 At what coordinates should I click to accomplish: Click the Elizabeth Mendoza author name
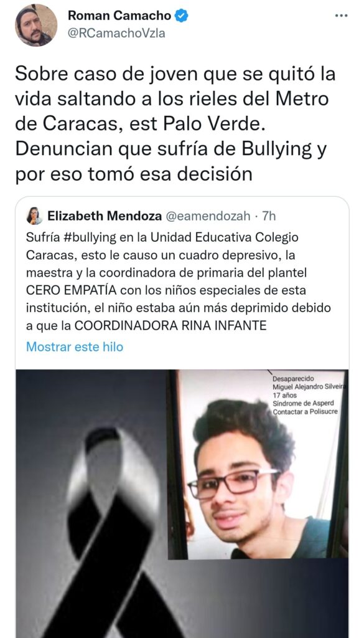pyautogui.click(x=105, y=216)
